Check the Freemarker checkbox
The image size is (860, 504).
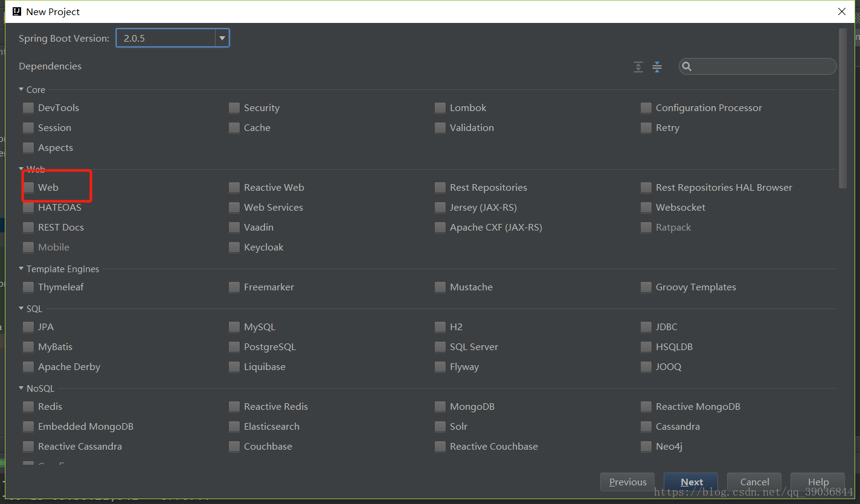234,287
